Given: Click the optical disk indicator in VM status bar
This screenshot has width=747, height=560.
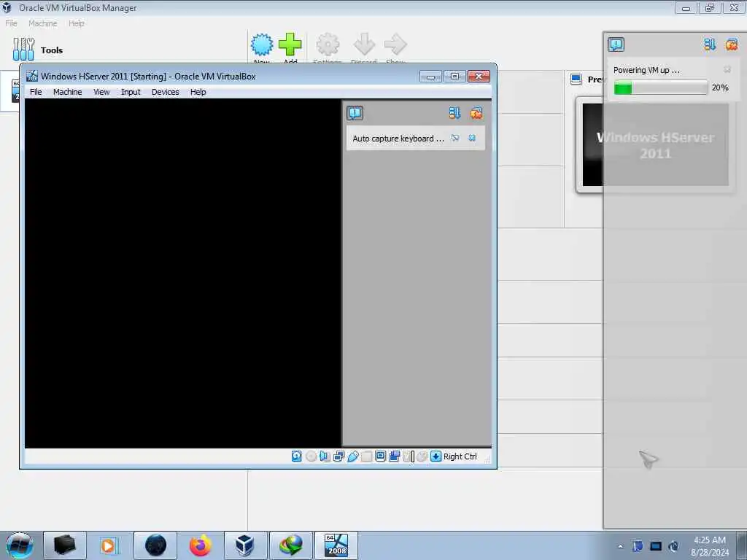Looking at the screenshot, I should [311, 456].
